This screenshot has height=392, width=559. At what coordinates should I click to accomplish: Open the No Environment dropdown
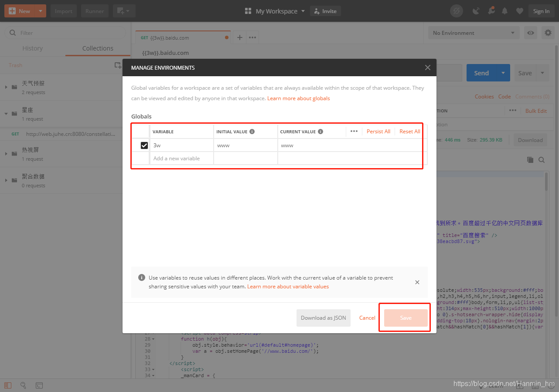pos(474,33)
